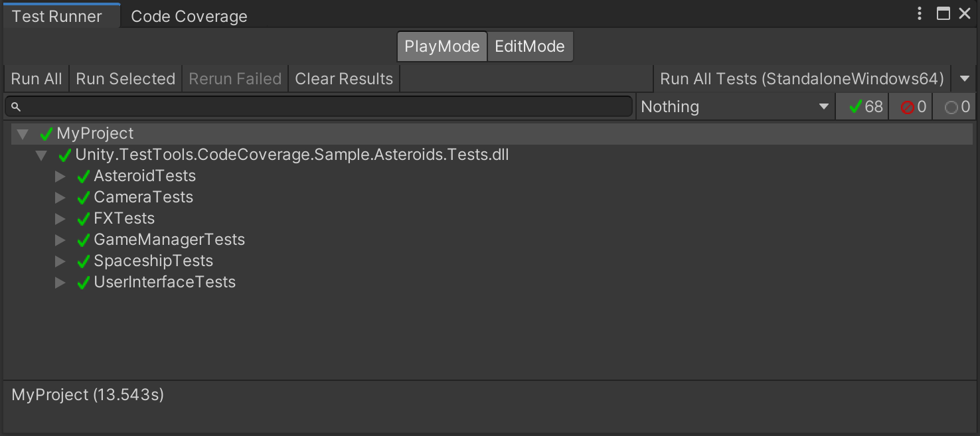Image resolution: width=980 pixels, height=436 pixels.
Task: Open the Run All Tests platform dropdown arrow
Action: pos(964,78)
